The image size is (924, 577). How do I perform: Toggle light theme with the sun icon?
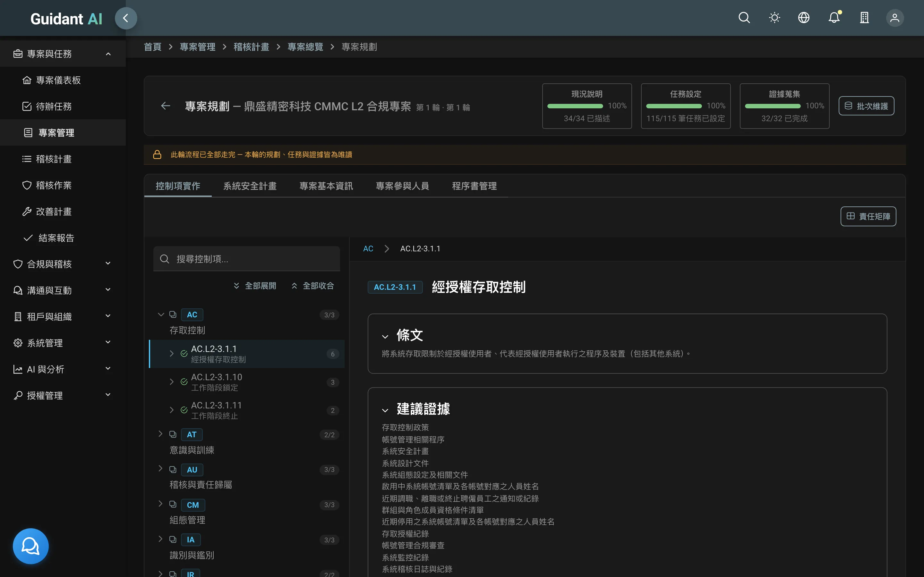[774, 18]
